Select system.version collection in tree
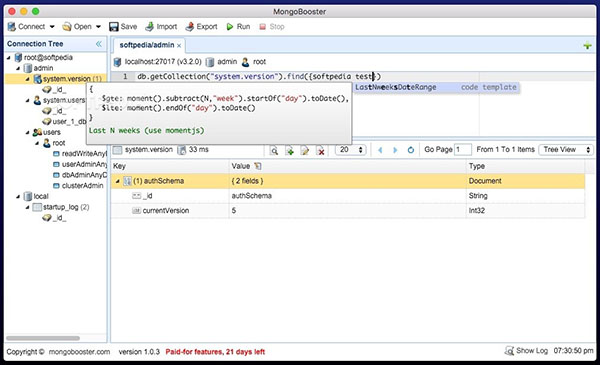The height and width of the screenshot is (365, 600). point(67,79)
